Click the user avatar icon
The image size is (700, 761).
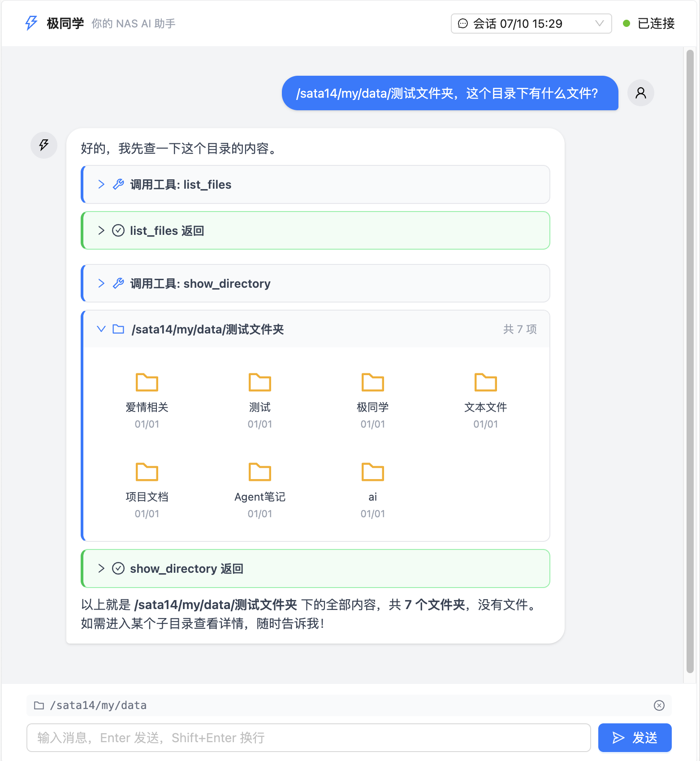point(641,93)
